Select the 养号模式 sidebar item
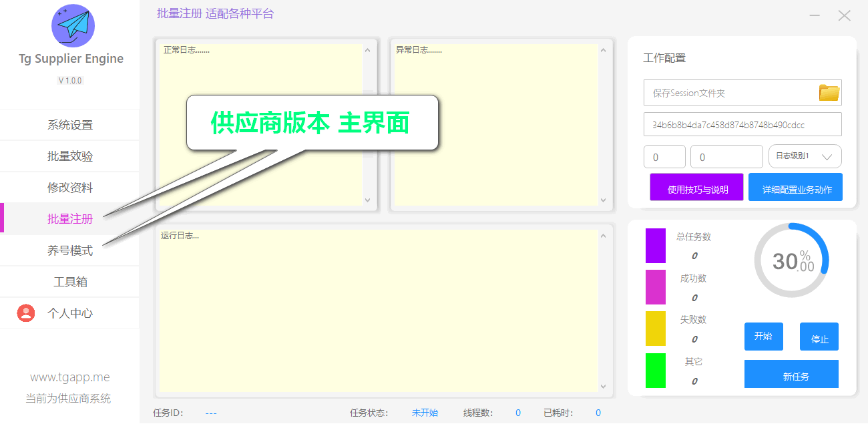Screen dimensions: 868x424 [70, 250]
